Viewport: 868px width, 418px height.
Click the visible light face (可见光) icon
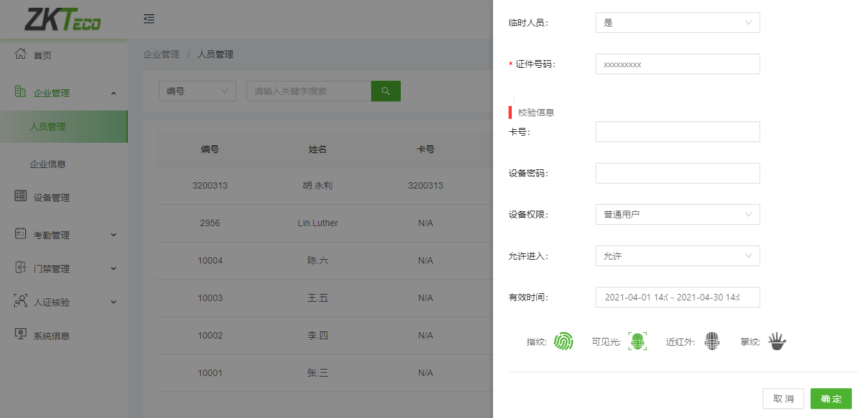pos(638,341)
